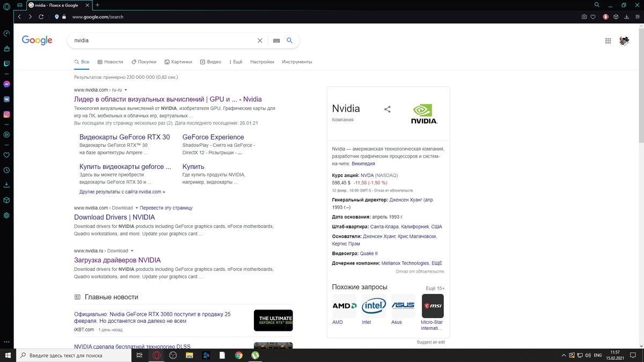The height and width of the screenshot is (362, 644).
Task: Clear the search box with X
Action: [x=260, y=40]
